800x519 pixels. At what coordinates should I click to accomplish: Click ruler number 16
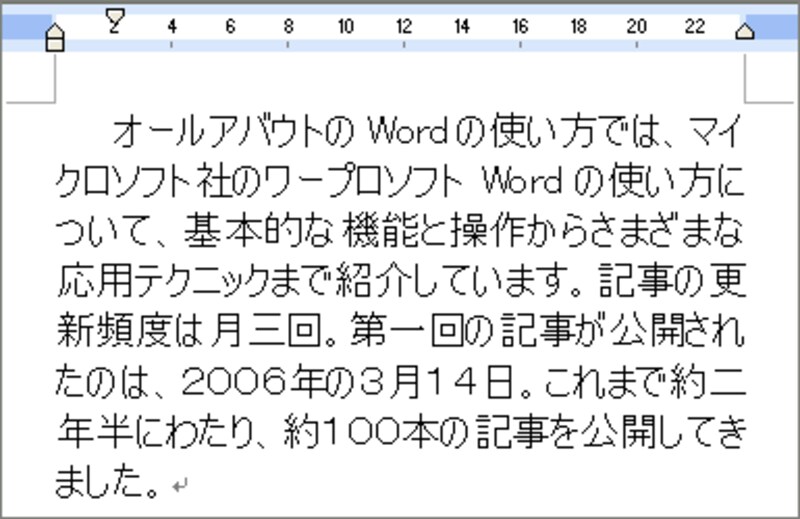tap(520, 27)
